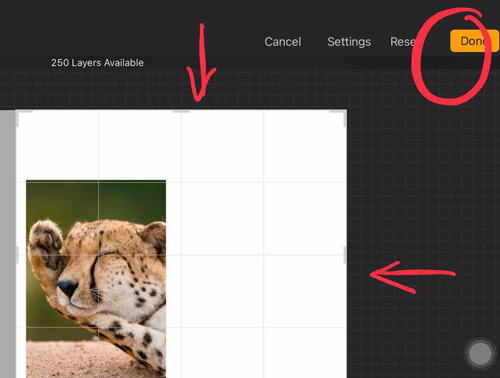Click the 250 Layers Available label
500x378 pixels.
coord(97,63)
